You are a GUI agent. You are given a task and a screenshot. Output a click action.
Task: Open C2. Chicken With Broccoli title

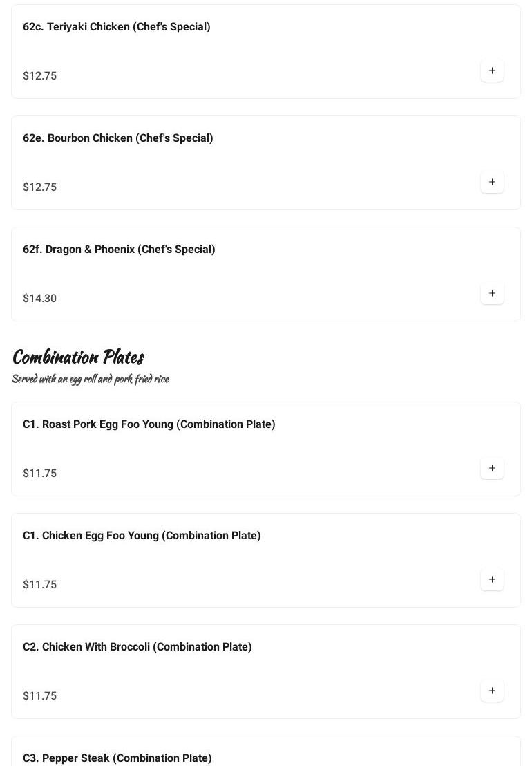[x=137, y=647]
